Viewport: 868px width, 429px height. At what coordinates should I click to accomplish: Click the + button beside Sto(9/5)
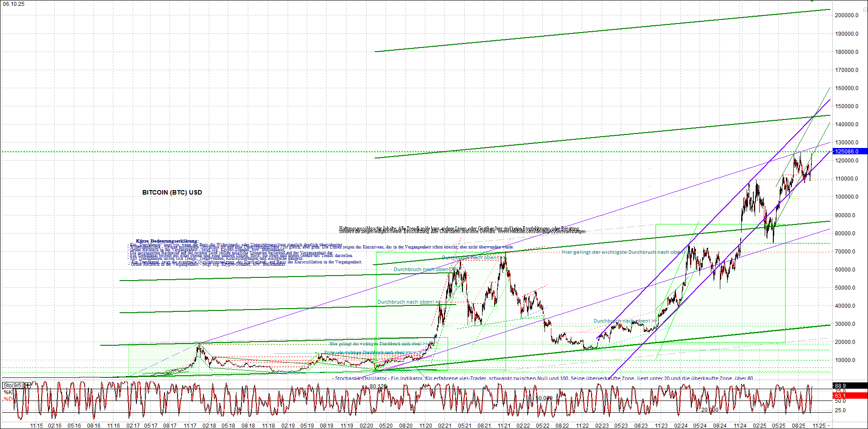coord(27,385)
